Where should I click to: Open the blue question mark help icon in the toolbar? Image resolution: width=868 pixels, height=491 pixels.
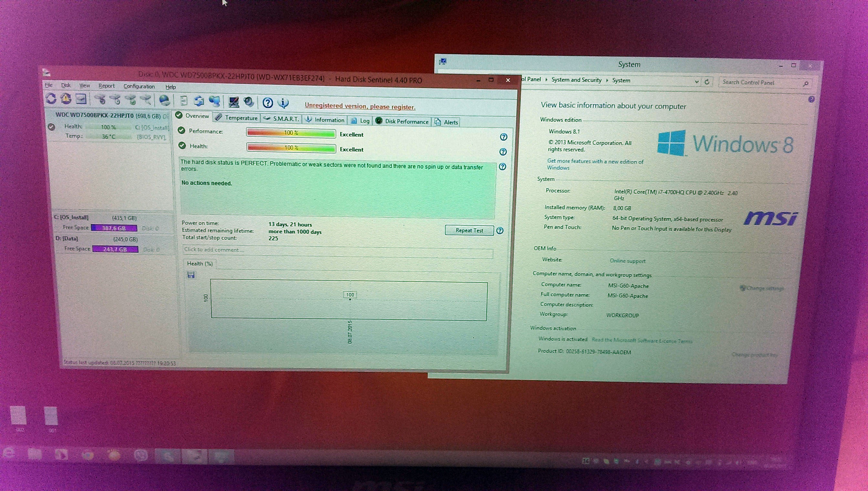tap(268, 102)
